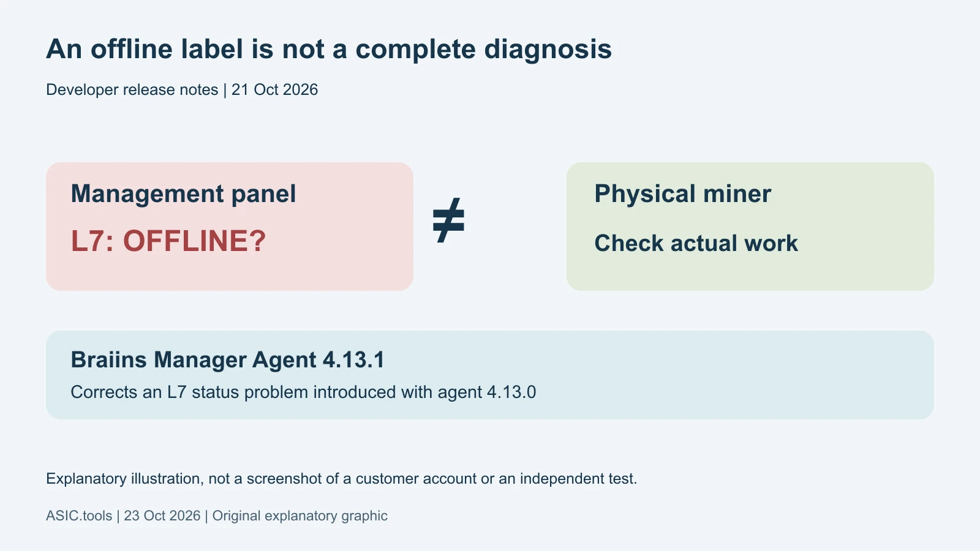
Task: Click the main title about offline label
Action: coord(329,49)
